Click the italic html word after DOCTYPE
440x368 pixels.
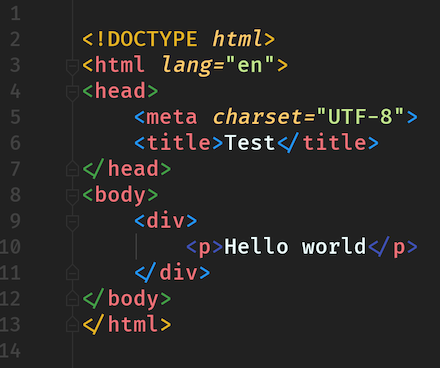[x=237, y=38]
